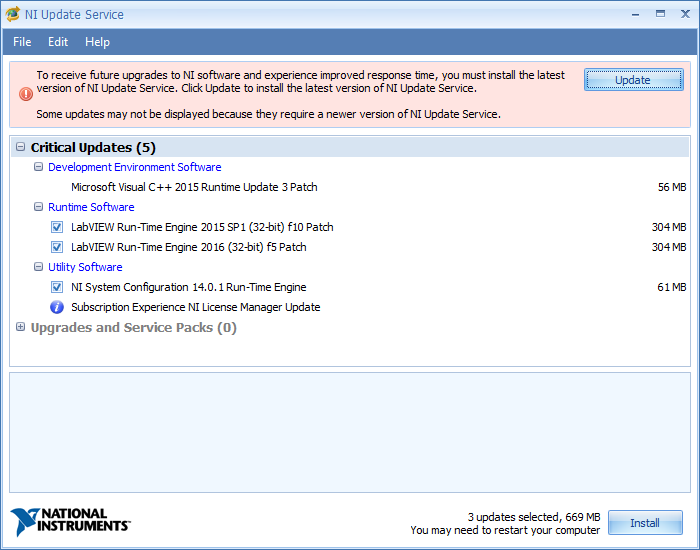Minimize the NI Update Service window
Screen dimensions: 700x550
[635, 14]
